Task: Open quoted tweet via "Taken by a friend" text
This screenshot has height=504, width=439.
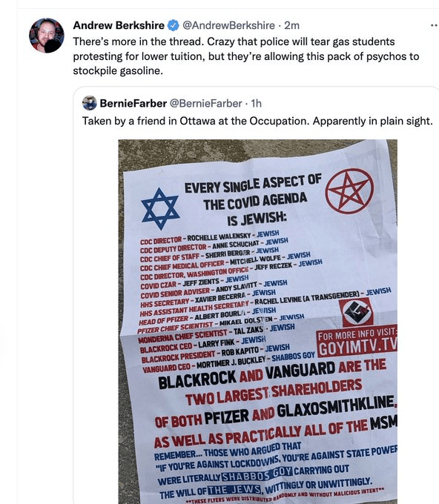Action: pyautogui.click(x=257, y=121)
